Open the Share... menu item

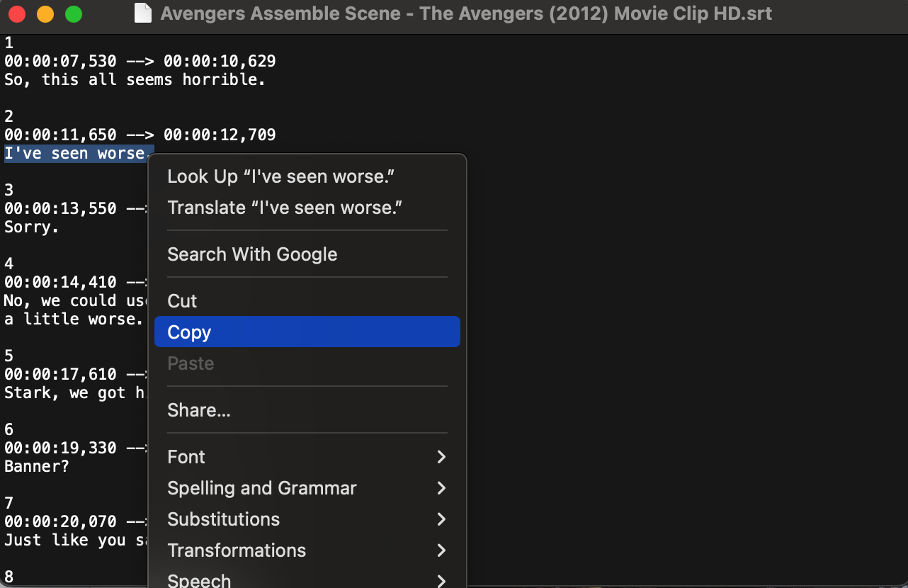click(199, 410)
